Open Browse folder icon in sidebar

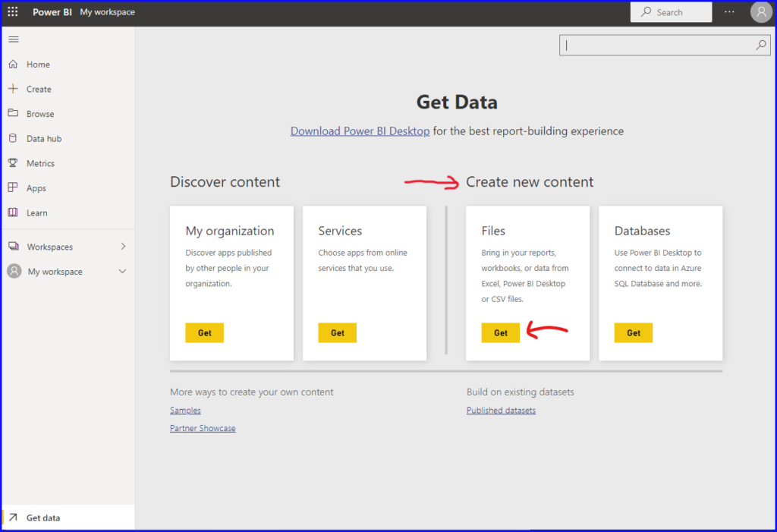[x=13, y=114]
